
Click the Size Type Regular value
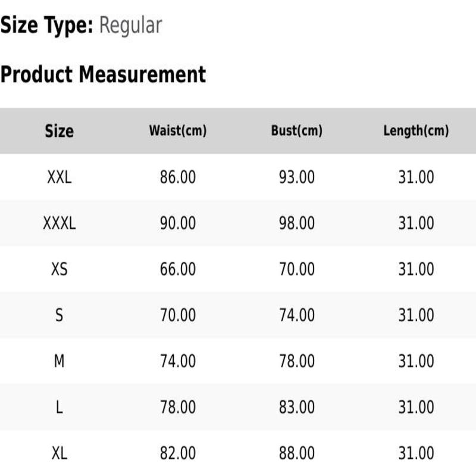pos(131,26)
